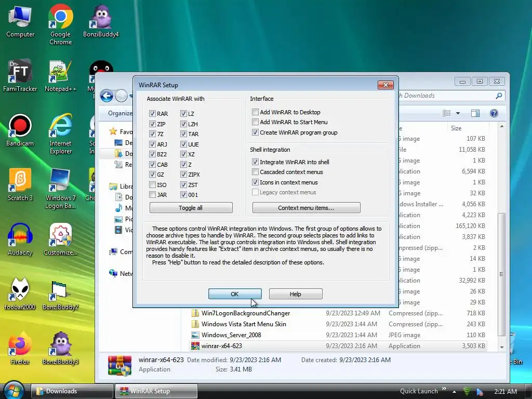
Task: Click the Windows Start orb
Action: (14, 390)
